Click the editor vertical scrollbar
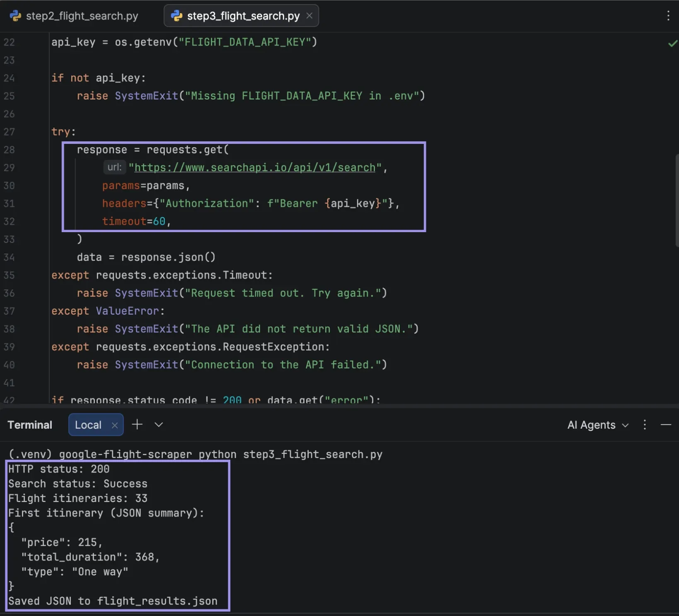The width and height of the screenshot is (679, 616). (677, 200)
